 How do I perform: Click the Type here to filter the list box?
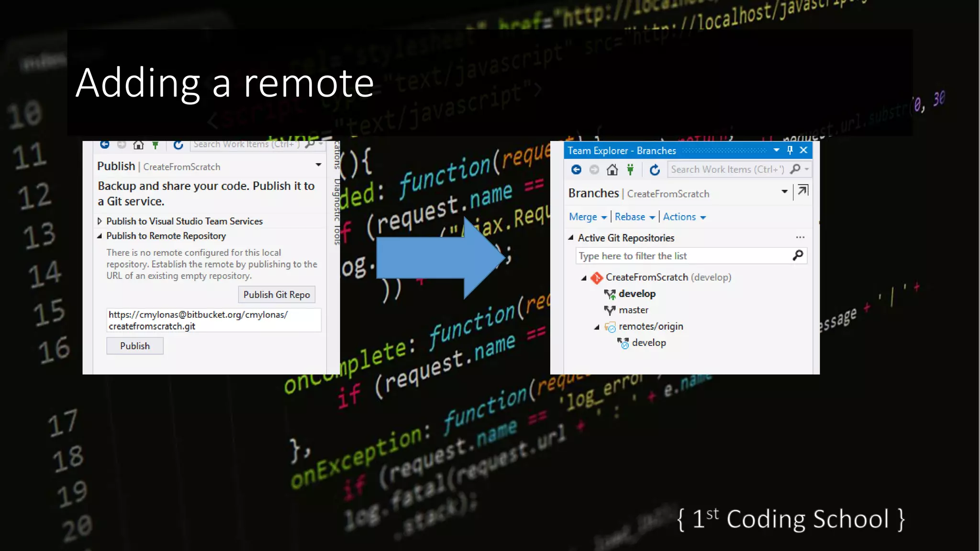[683, 256]
